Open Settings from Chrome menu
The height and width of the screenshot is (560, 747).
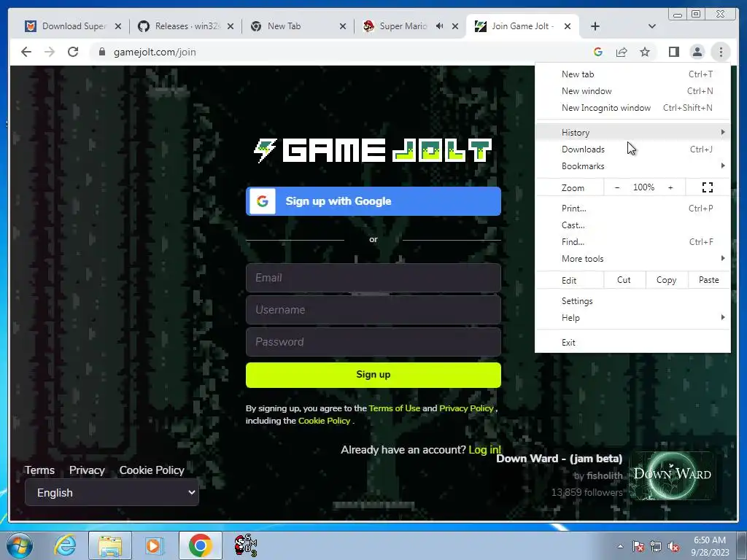[x=632, y=301]
